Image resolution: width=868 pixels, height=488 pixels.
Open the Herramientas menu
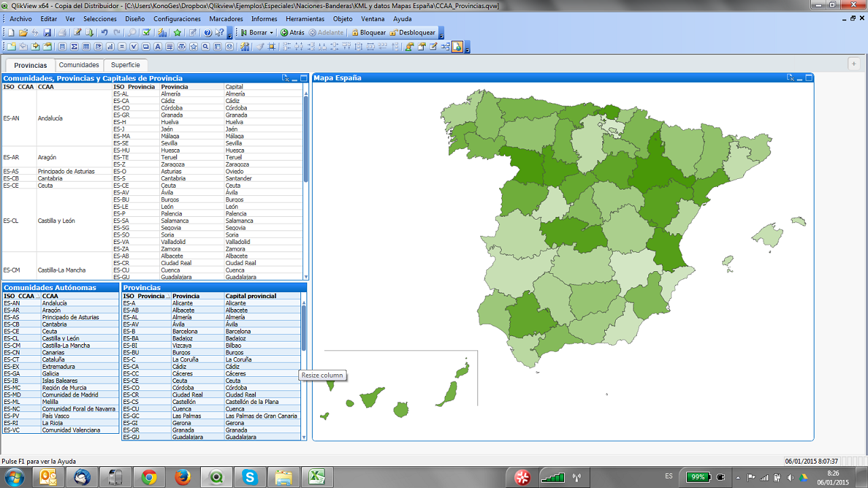[x=305, y=19]
